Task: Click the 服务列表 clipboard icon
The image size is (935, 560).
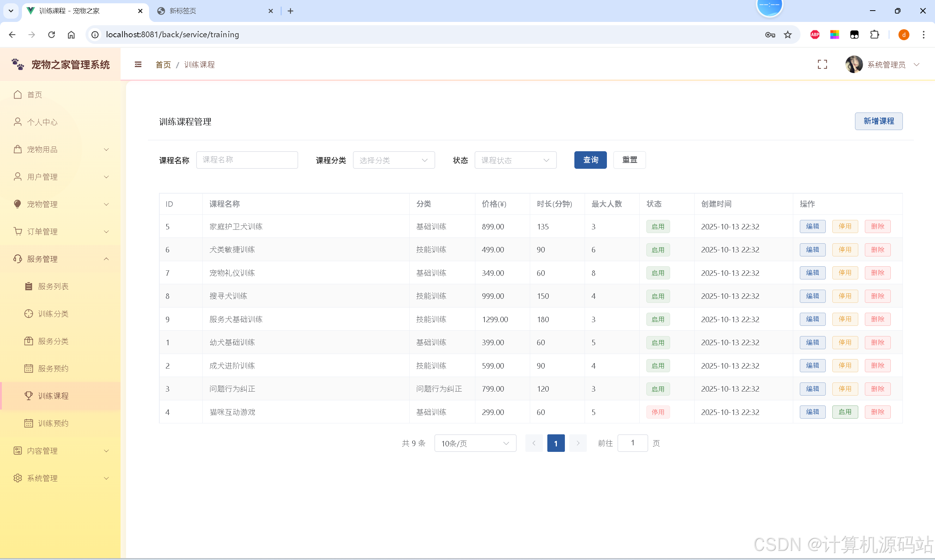Action: pos(28,286)
